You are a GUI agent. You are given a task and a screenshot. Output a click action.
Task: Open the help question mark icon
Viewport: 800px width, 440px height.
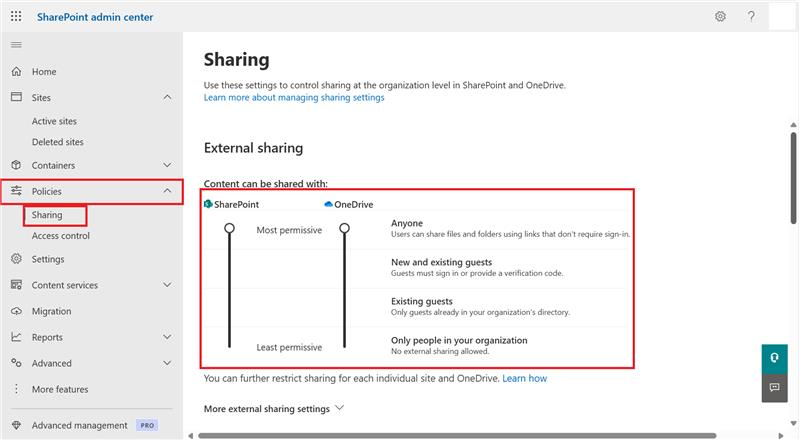pos(751,16)
